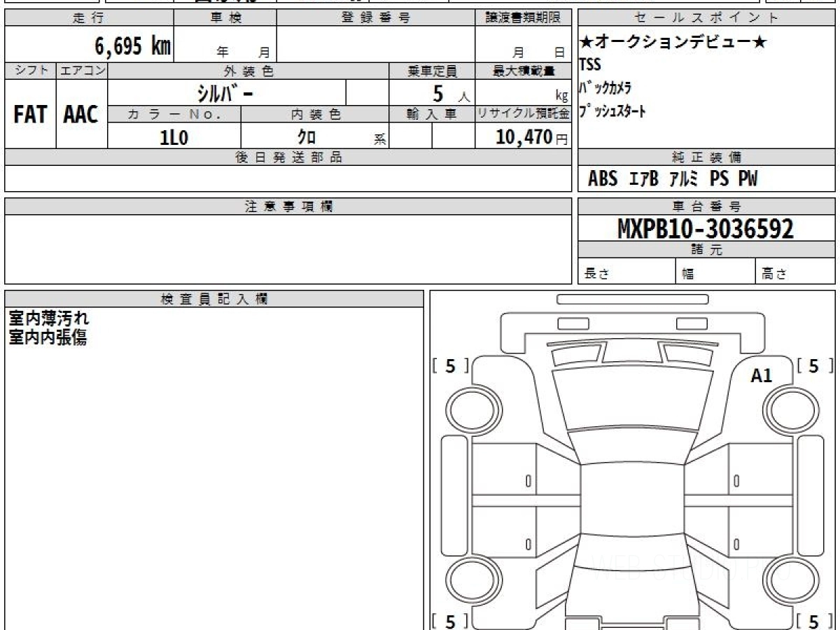The height and width of the screenshot is (630, 840).
Task: Select the 検査員記入欄 header bar
Action: point(214,299)
